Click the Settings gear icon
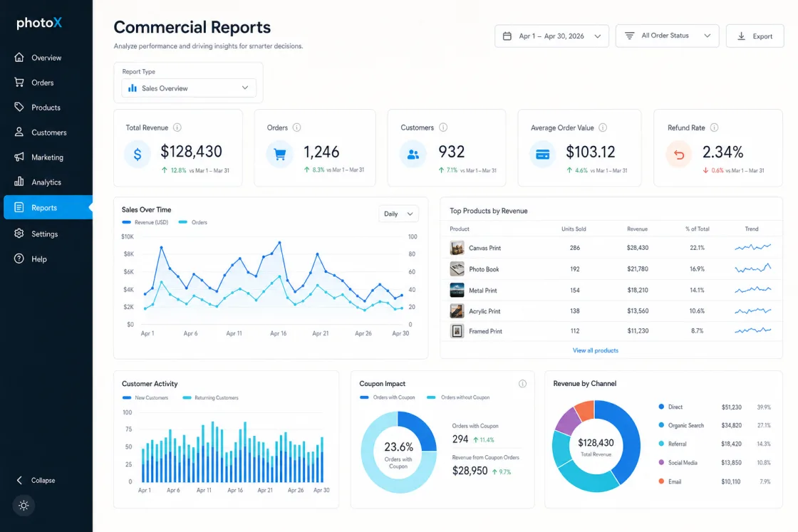This screenshot has width=798, height=532. coord(19,234)
